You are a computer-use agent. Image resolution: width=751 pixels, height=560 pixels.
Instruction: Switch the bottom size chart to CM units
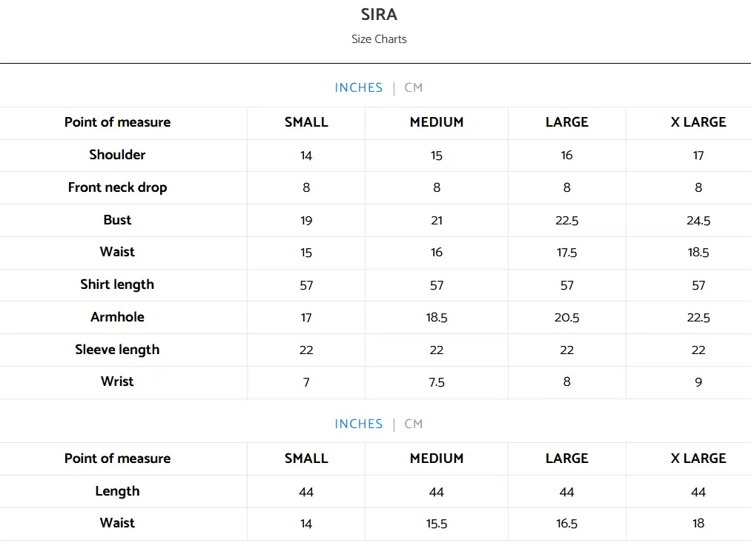[413, 424]
